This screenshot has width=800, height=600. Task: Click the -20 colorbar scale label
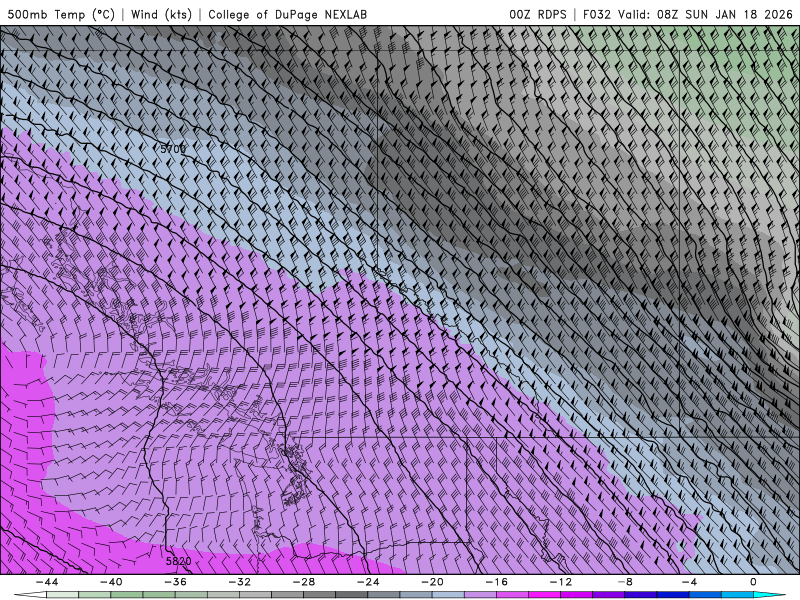pos(432,582)
